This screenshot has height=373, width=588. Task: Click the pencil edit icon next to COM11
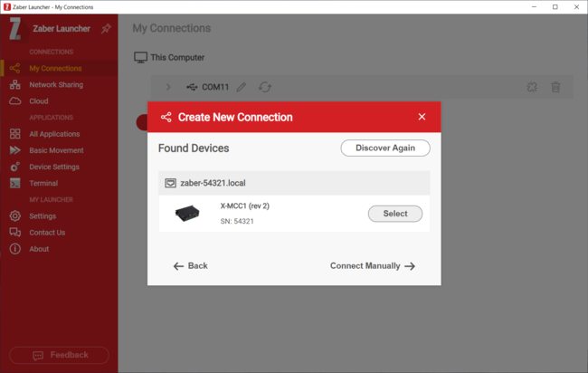click(242, 87)
